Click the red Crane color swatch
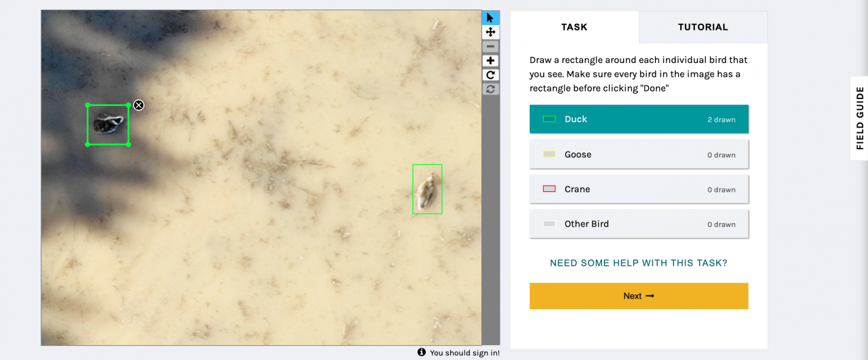This screenshot has height=360, width=868. (x=549, y=189)
